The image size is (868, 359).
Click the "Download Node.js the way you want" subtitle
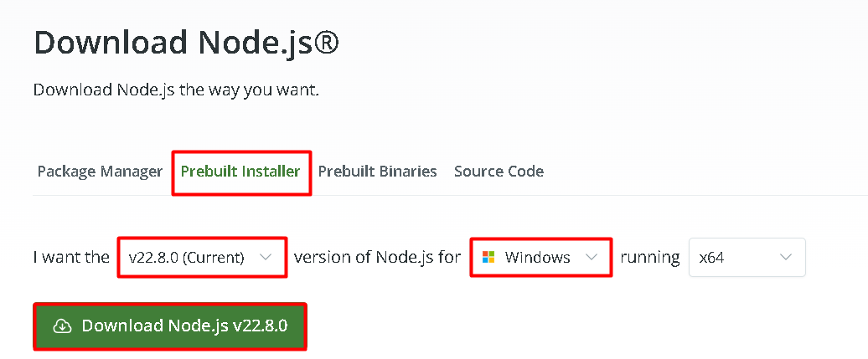click(176, 90)
